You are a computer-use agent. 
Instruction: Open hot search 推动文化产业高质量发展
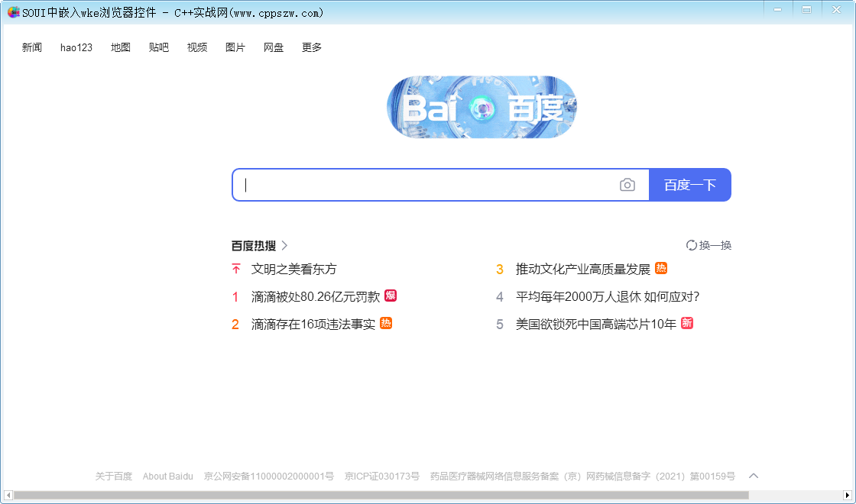click(x=583, y=269)
